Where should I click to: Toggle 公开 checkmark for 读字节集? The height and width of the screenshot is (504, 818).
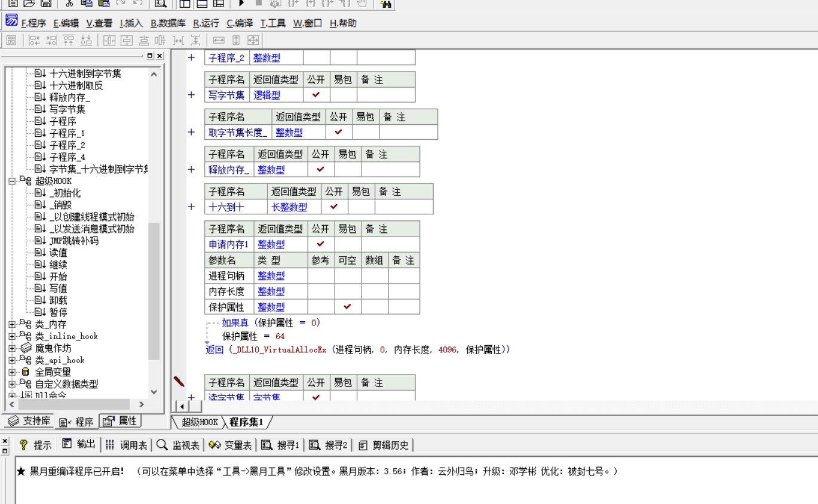click(316, 397)
